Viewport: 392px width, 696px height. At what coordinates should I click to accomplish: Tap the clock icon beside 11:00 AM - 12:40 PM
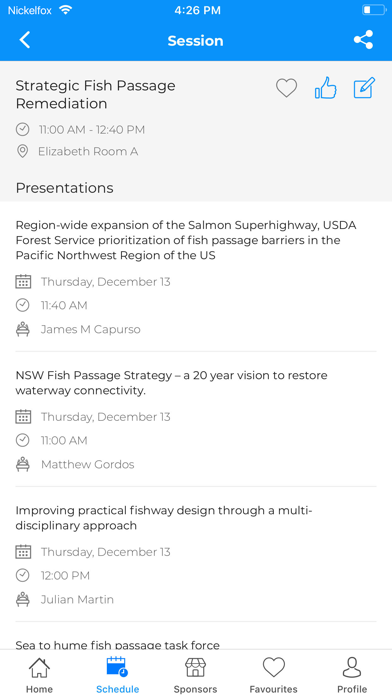[x=22, y=130]
